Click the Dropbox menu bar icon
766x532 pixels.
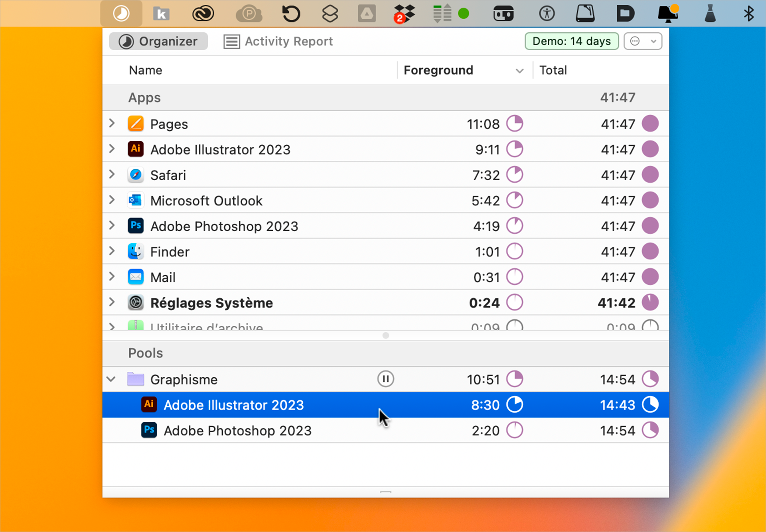coord(405,14)
